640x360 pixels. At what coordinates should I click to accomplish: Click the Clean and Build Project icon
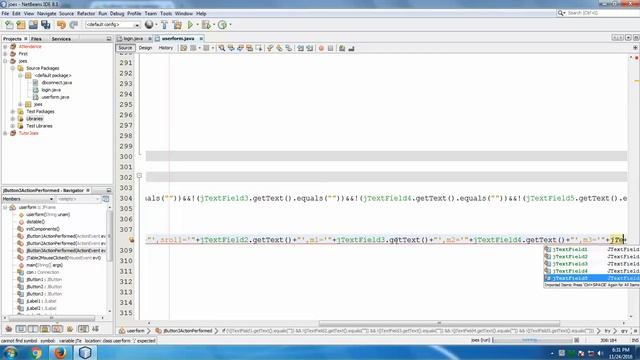(178, 25)
